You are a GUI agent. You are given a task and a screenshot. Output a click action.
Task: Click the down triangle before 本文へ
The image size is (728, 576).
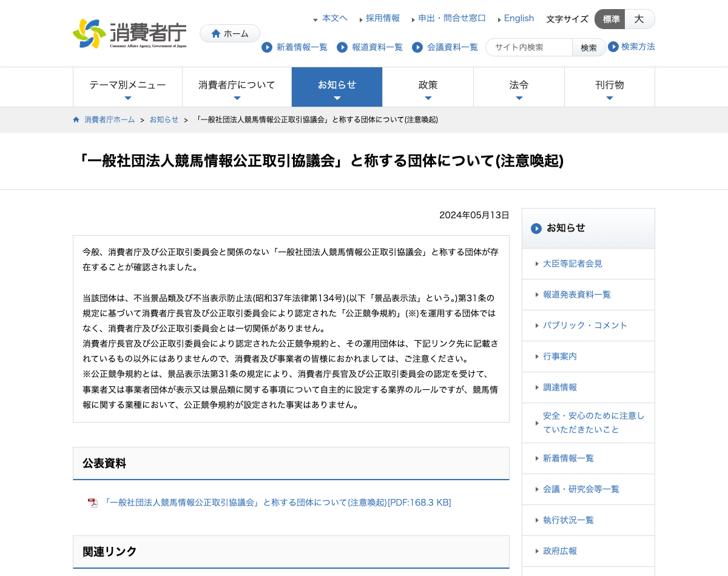(x=315, y=20)
